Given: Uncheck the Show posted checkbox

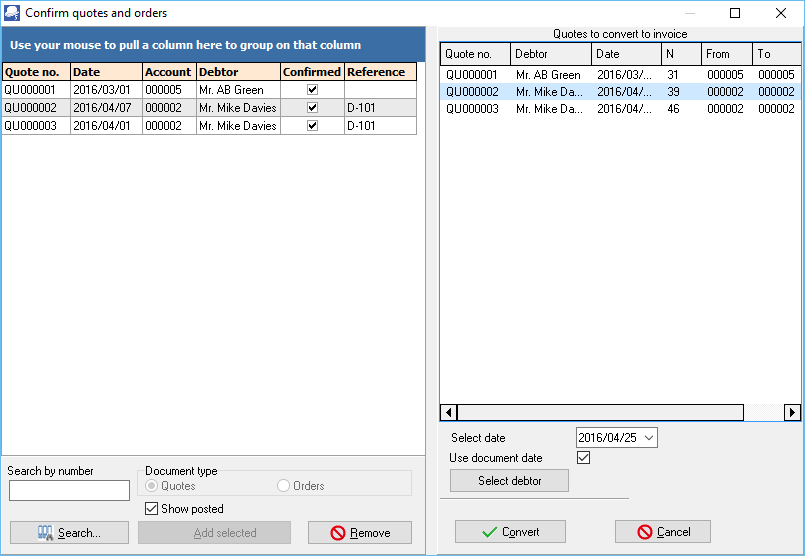Looking at the screenshot, I should click(x=152, y=509).
